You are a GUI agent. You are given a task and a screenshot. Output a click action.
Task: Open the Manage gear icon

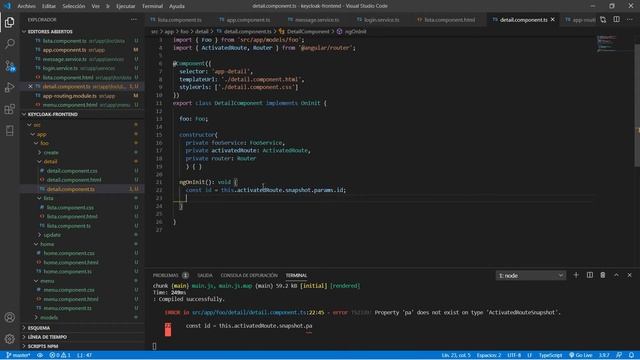coord(10,339)
